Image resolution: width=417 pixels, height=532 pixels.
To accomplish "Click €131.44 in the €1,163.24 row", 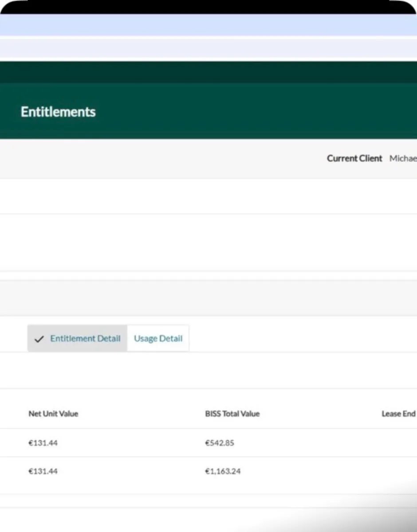I will coord(43,471).
